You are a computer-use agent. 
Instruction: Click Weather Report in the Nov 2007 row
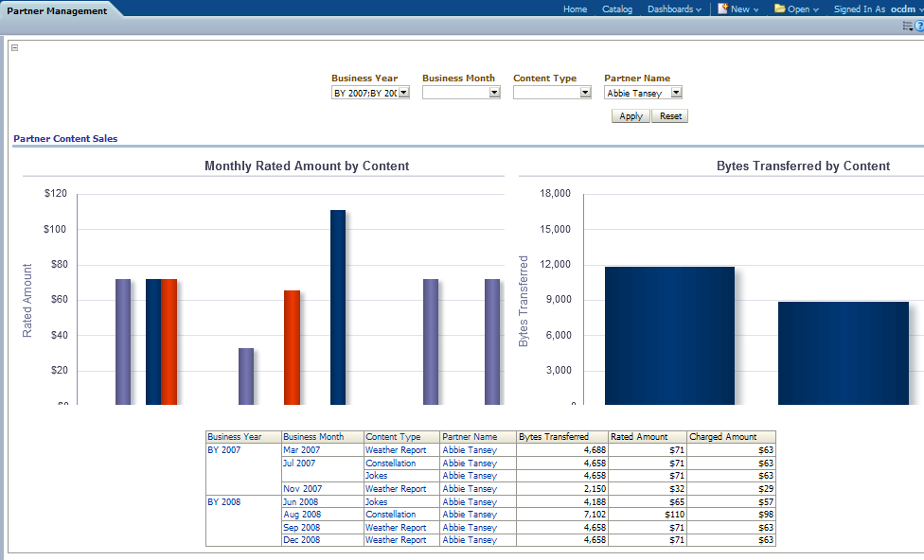coord(396,489)
